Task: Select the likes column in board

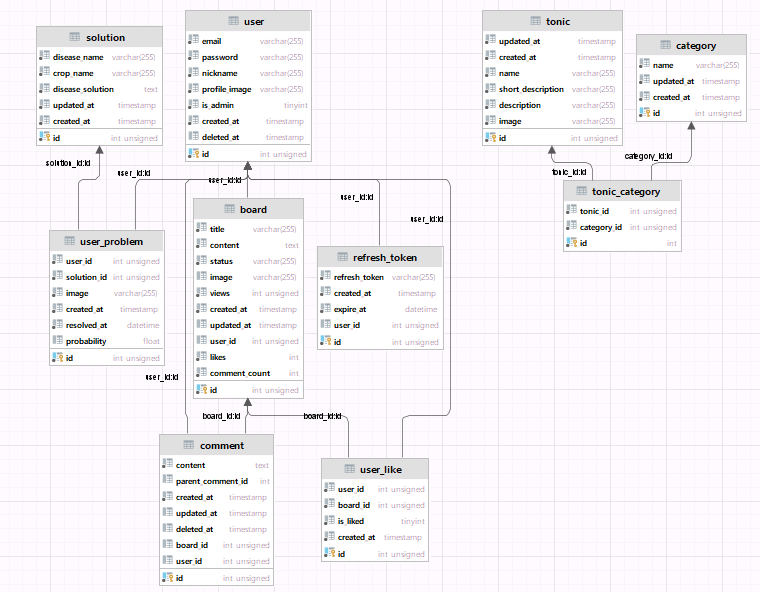Action: point(248,357)
